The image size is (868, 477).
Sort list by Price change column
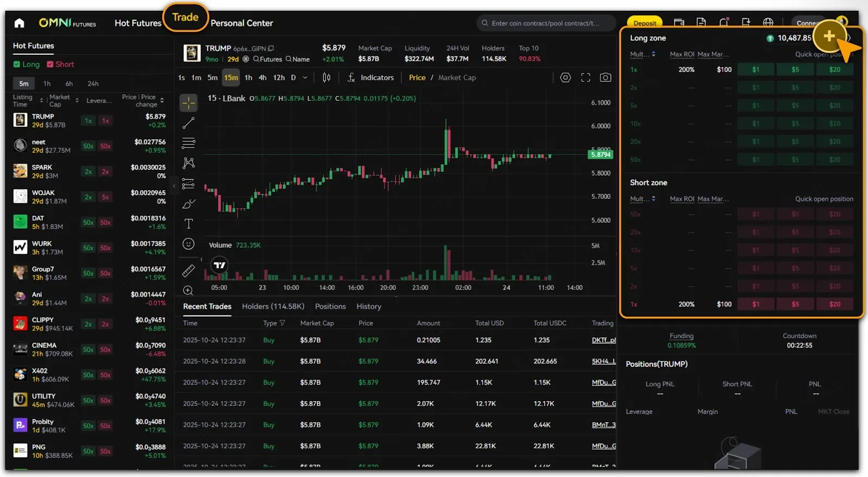(x=162, y=100)
